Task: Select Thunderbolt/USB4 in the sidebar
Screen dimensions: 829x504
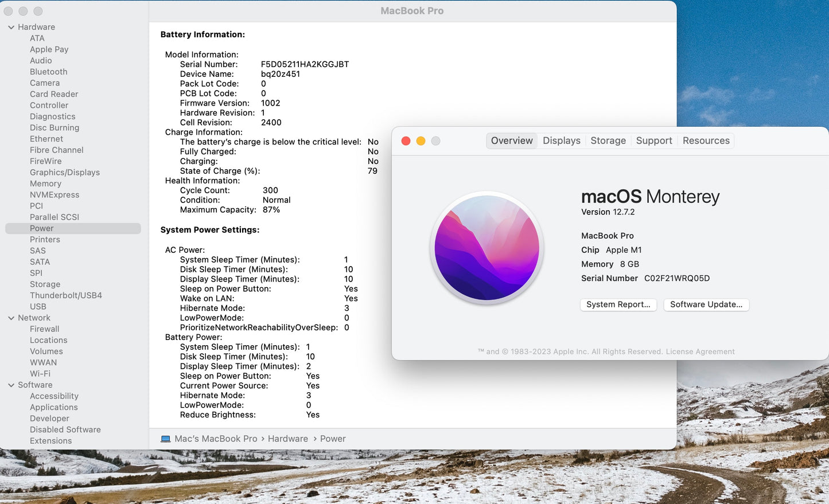Action: [x=66, y=296]
